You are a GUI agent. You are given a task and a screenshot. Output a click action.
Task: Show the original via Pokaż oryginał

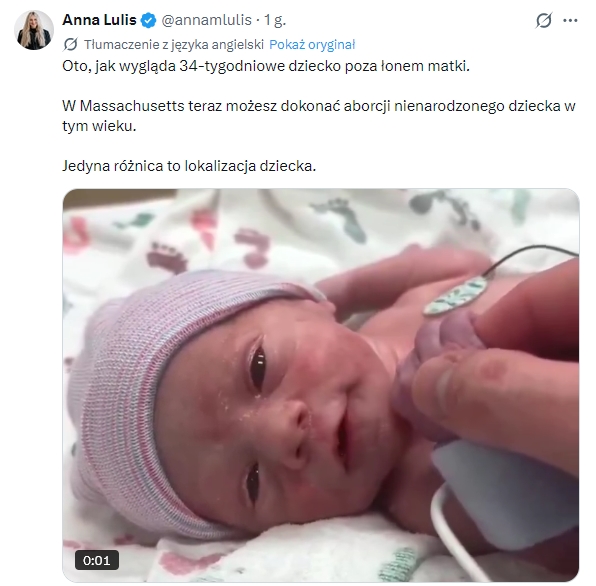pos(312,44)
